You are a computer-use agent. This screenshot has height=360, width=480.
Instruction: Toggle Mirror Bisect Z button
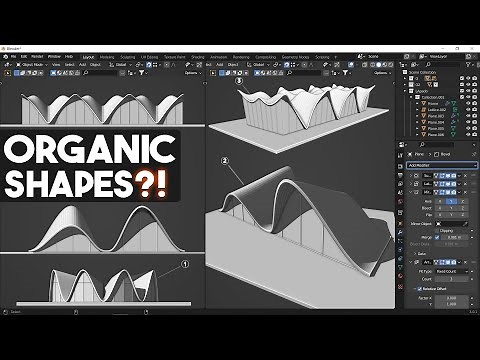click(463, 208)
